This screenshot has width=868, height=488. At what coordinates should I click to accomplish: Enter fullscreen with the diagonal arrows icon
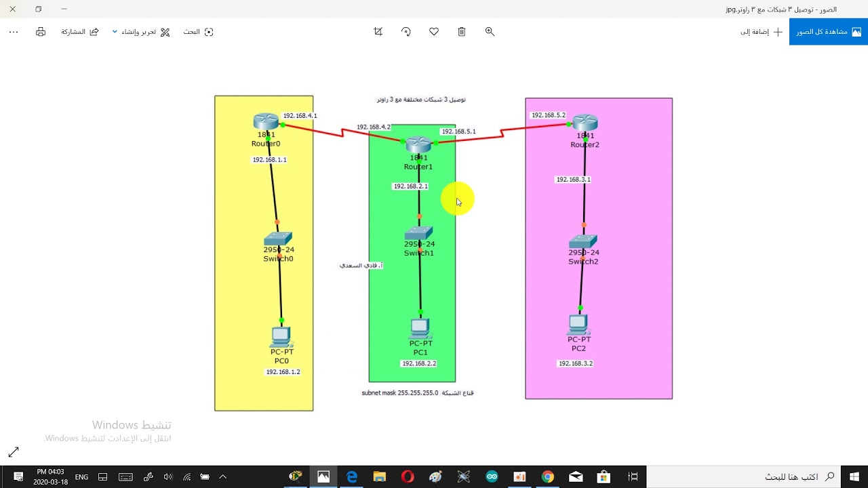[14, 452]
